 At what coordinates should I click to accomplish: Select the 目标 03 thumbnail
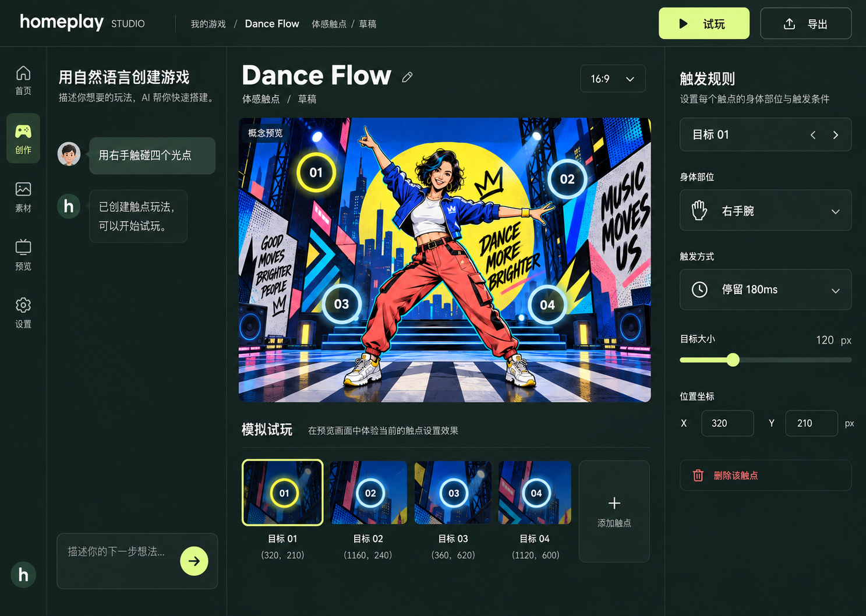453,493
